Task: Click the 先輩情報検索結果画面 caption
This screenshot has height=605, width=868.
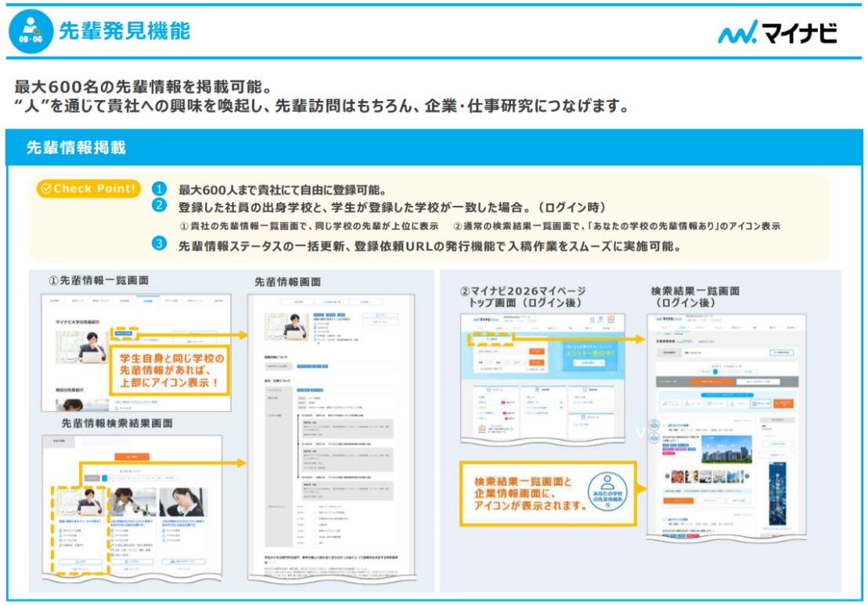Action: pyautogui.click(x=117, y=423)
